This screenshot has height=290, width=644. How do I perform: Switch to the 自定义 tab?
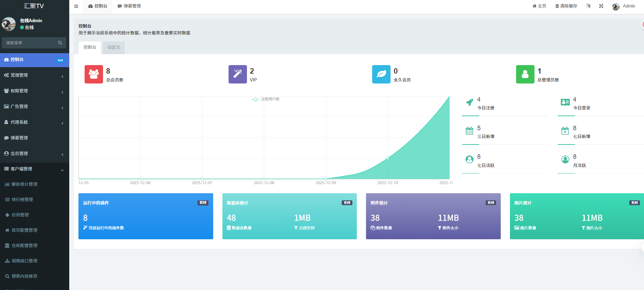[x=114, y=47]
